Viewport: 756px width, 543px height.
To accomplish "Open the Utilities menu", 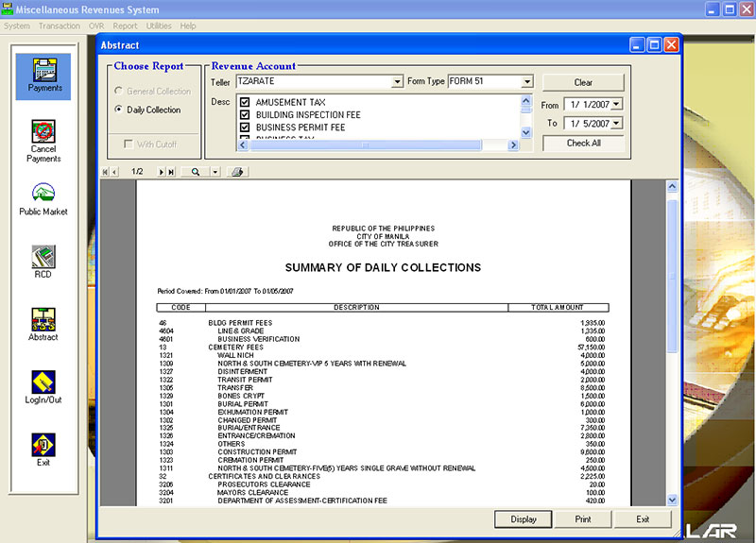I will (x=159, y=26).
